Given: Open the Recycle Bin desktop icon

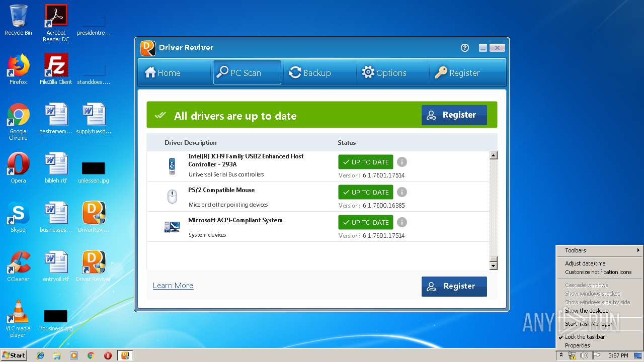Looking at the screenshot, I should pos(18,20).
